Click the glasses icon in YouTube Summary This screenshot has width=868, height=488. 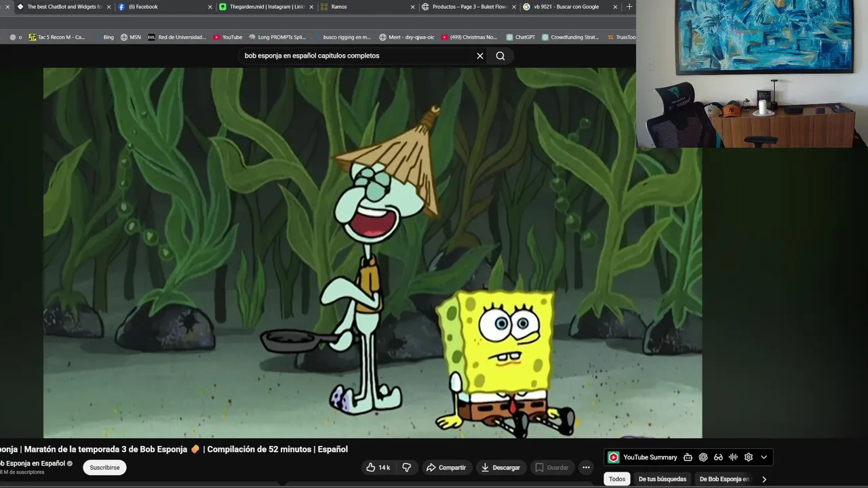(x=718, y=457)
